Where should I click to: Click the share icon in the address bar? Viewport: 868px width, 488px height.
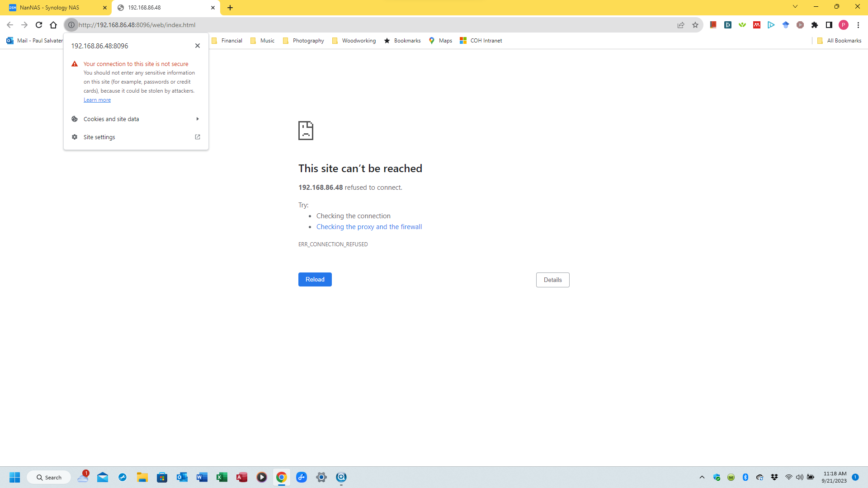point(681,25)
